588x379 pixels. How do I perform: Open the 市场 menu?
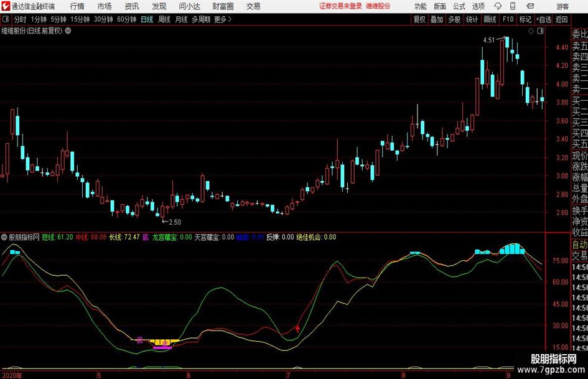(x=105, y=6)
